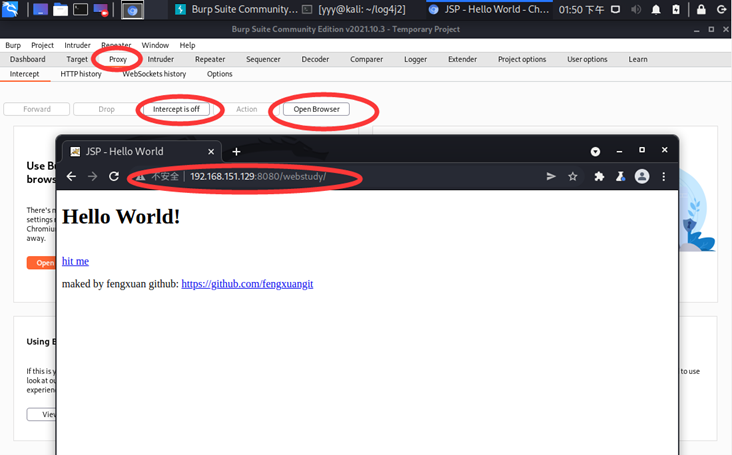Open the User options tab
Image resolution: width=732 pixels, height=455 pixels.
(587, 59)
